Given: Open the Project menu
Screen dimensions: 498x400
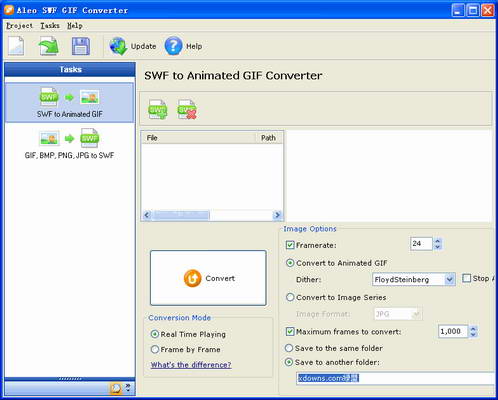Looking at the screenshot, I should pos(19,26).
